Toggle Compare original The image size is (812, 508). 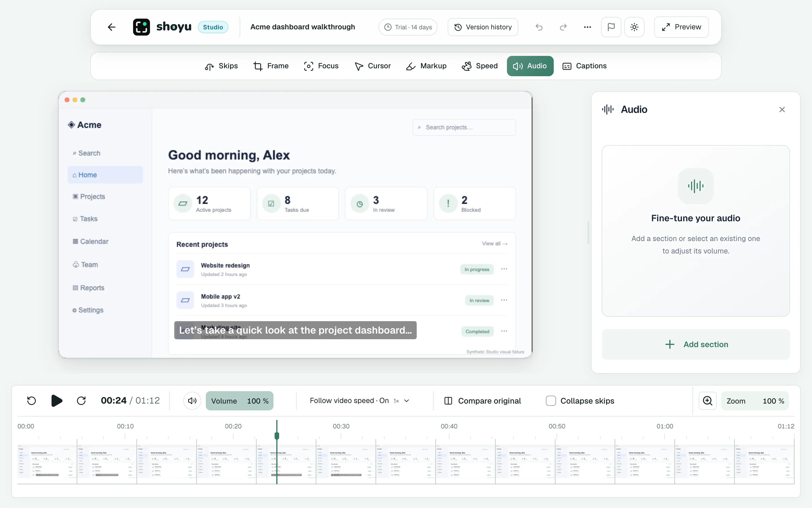point(482,400)
